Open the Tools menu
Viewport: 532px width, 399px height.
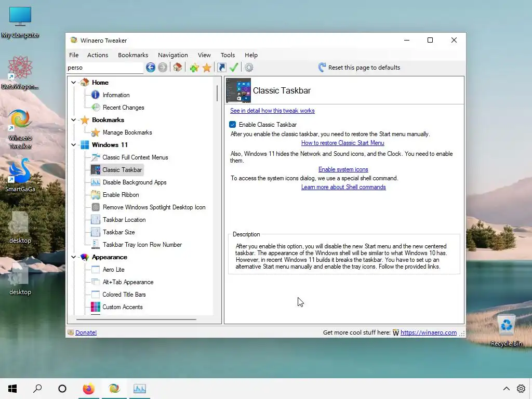(x=228, y=55)
